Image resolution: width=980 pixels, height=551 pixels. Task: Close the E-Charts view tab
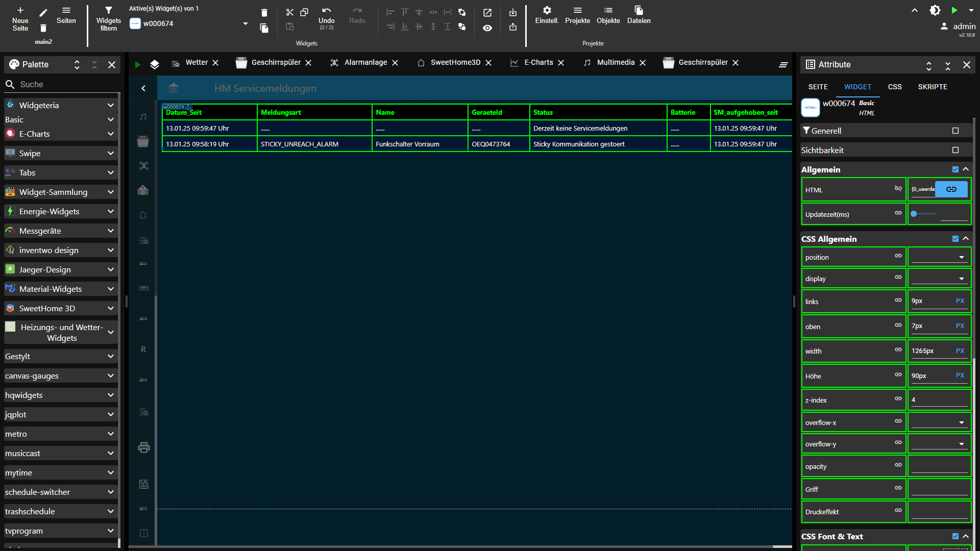[x=561, y=63]
